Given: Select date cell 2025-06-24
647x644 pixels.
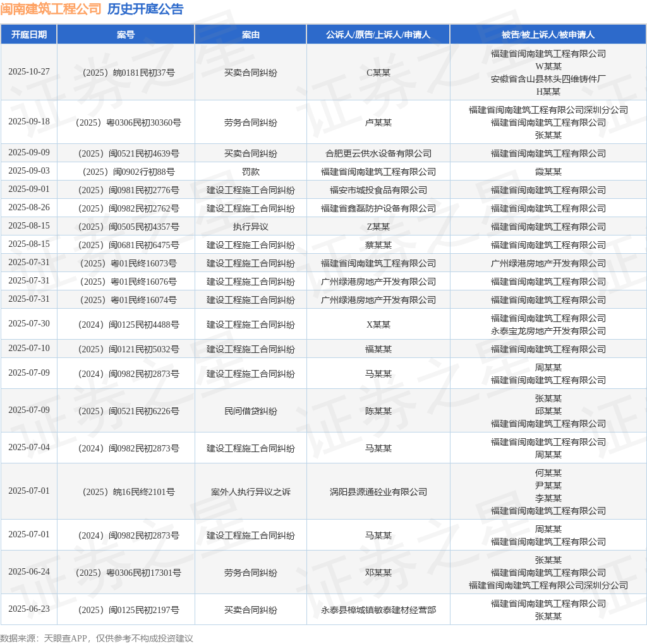Looking at the screenshot, I should click(x=29, y=572).
